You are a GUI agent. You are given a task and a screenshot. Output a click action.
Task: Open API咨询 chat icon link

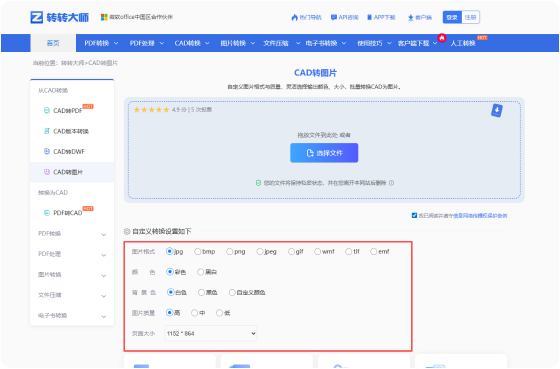click(345, 17)
